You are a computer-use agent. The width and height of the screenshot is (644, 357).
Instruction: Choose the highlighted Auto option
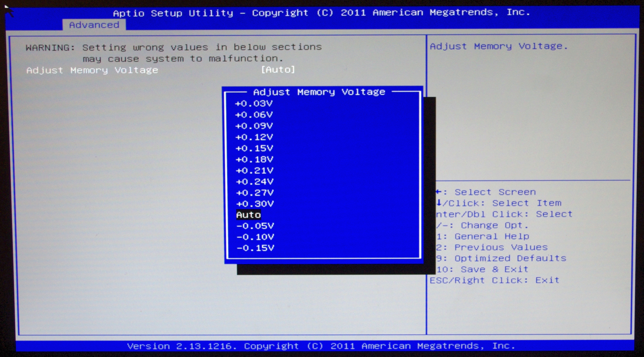pyautogui.click(x=249, y=215)
